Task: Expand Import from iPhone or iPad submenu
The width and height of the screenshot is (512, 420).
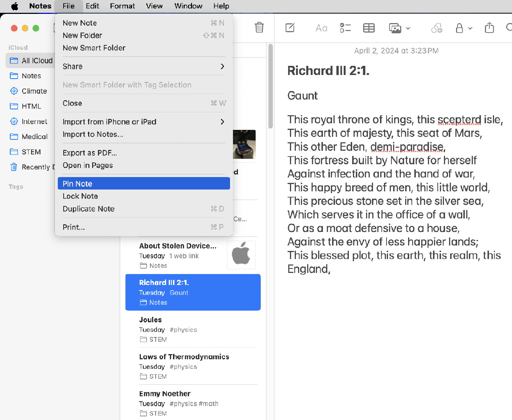Action: tap(144, 122)
